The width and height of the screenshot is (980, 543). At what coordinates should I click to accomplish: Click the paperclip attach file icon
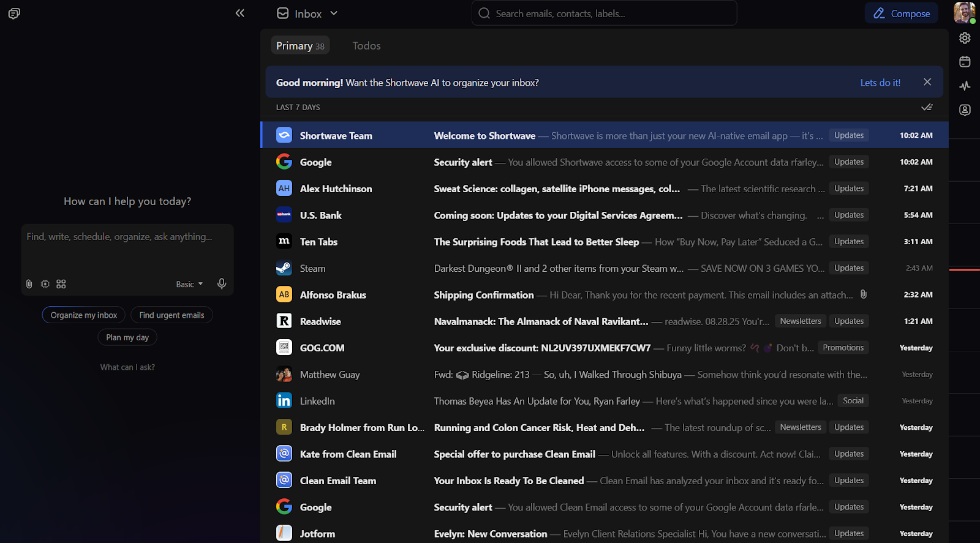pyautogui.click(x=29, y=284)
